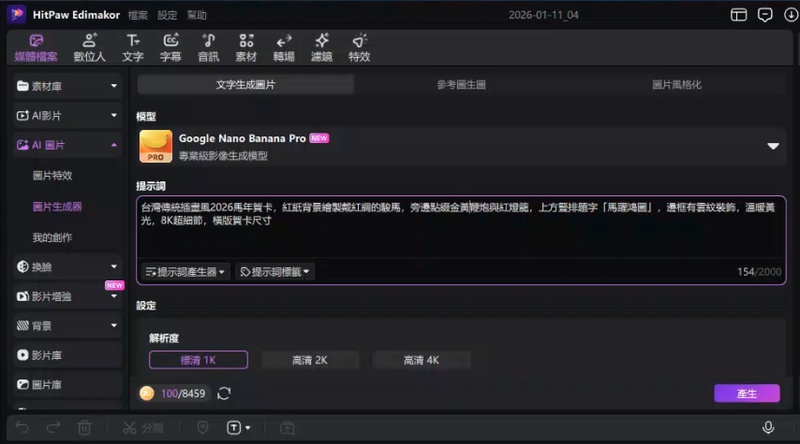Open the 轉場 transitions tool

click(x=284, y=48)
